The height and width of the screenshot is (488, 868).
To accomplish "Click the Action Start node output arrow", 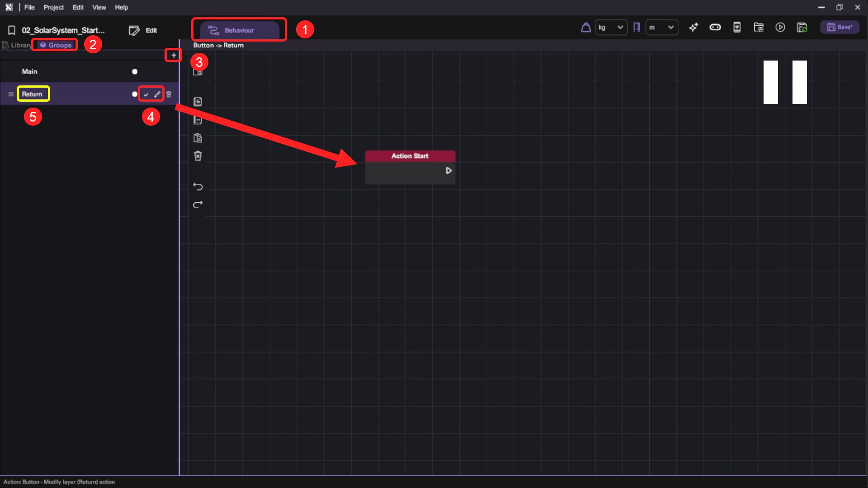I will [448, 170].
